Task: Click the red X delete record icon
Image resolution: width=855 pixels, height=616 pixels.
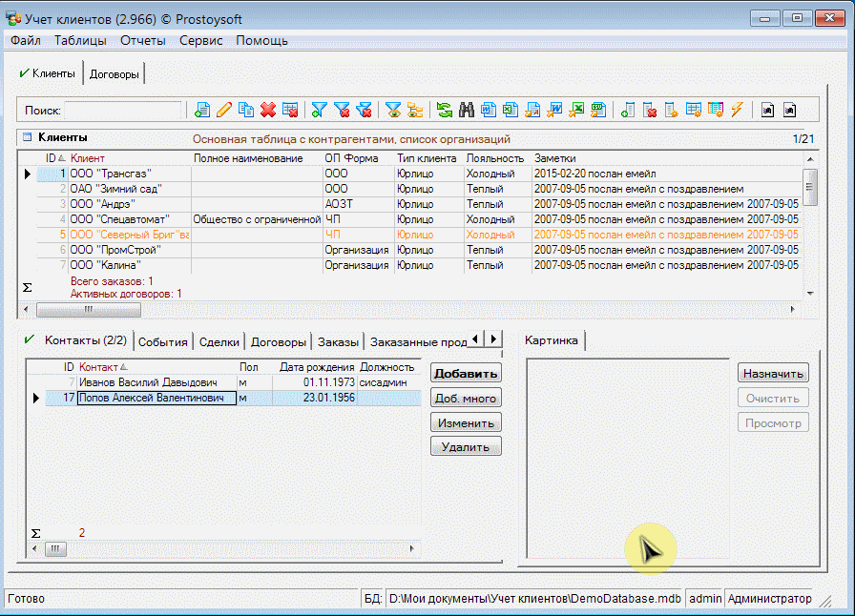Action: (x=268, y=110)
